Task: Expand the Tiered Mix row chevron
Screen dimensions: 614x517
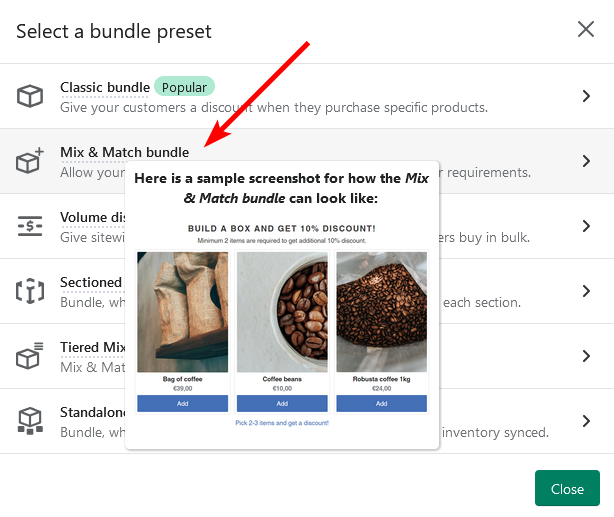Action: click(586, 356)
